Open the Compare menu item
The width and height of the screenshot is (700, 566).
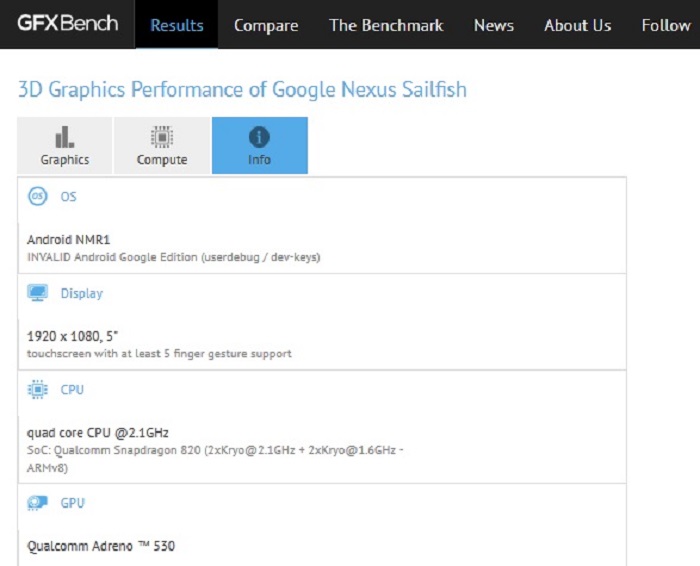point(266,25)
